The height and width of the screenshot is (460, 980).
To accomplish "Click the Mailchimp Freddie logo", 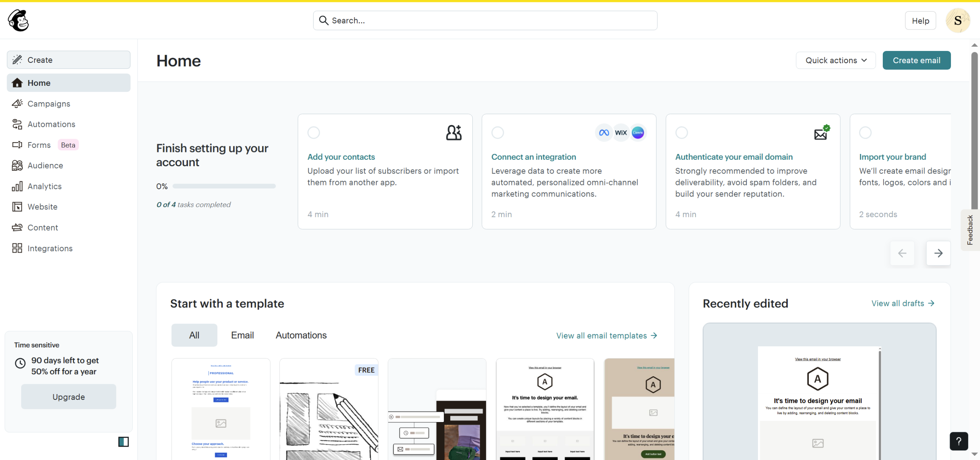I will (x=18, y=20).
